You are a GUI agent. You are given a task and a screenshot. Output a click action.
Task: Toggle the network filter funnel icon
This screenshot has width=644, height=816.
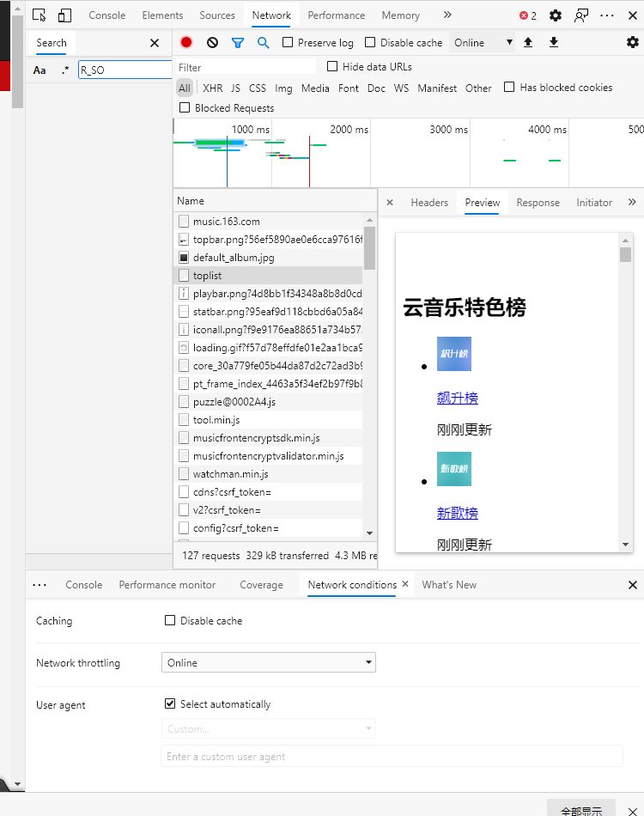point(238,43)
